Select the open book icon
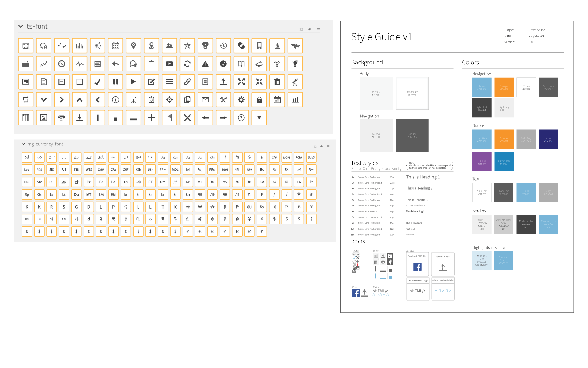The width and height of the screenshot is (588, 368). click(241, 64)
